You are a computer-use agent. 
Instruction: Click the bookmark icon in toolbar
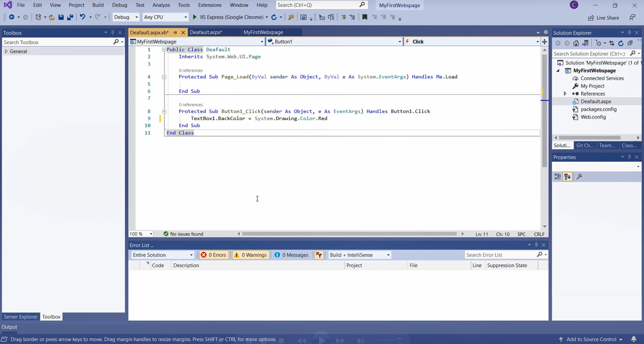click(x=365, y=17)
